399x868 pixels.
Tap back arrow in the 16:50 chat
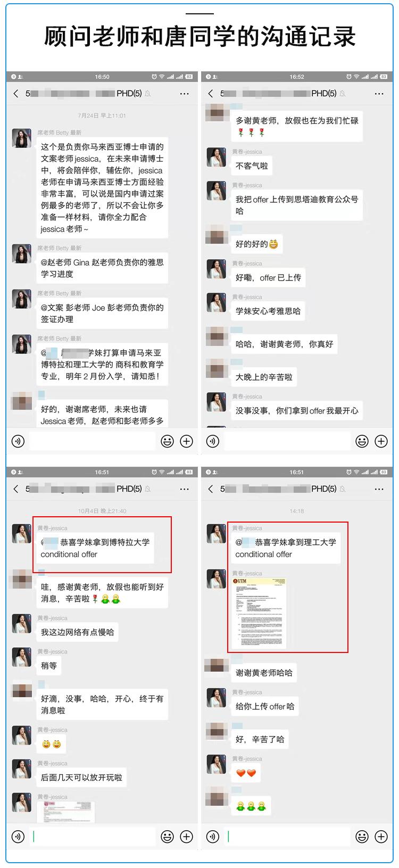point(16,94)
